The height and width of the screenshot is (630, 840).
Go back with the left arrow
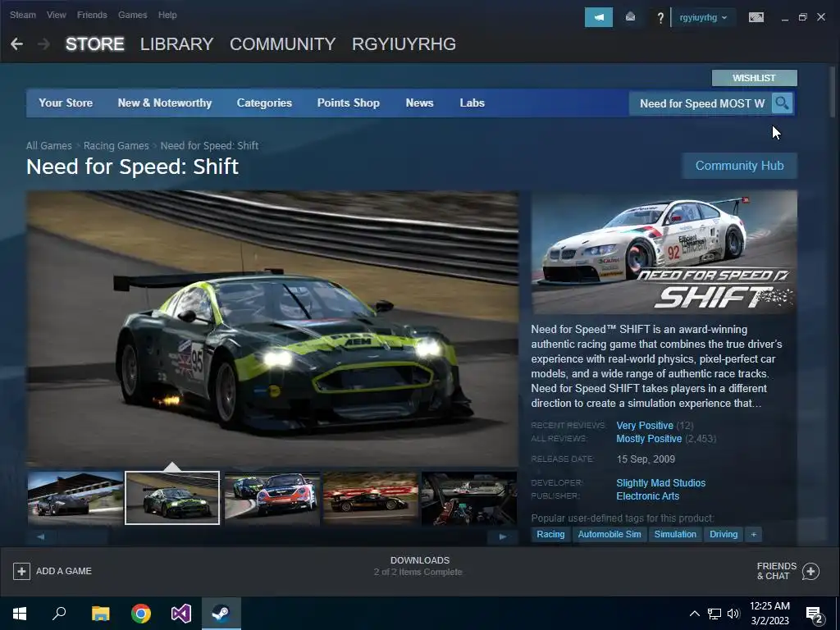pos(16,44)
